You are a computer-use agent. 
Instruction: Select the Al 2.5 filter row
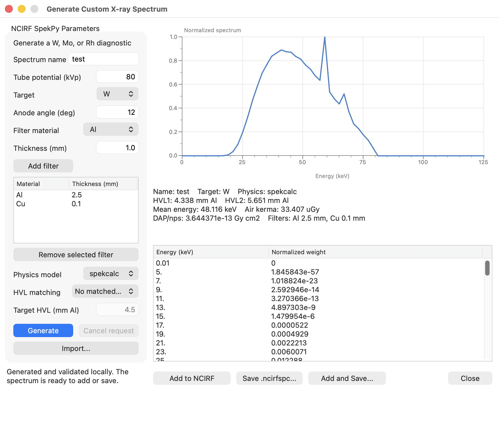(x=76, y=195)
